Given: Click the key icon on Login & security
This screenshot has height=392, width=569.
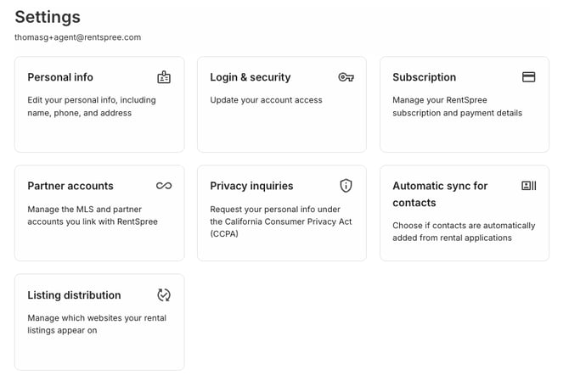Looking at the screenshot, I should pyautogui.click(x=346, y=77).
